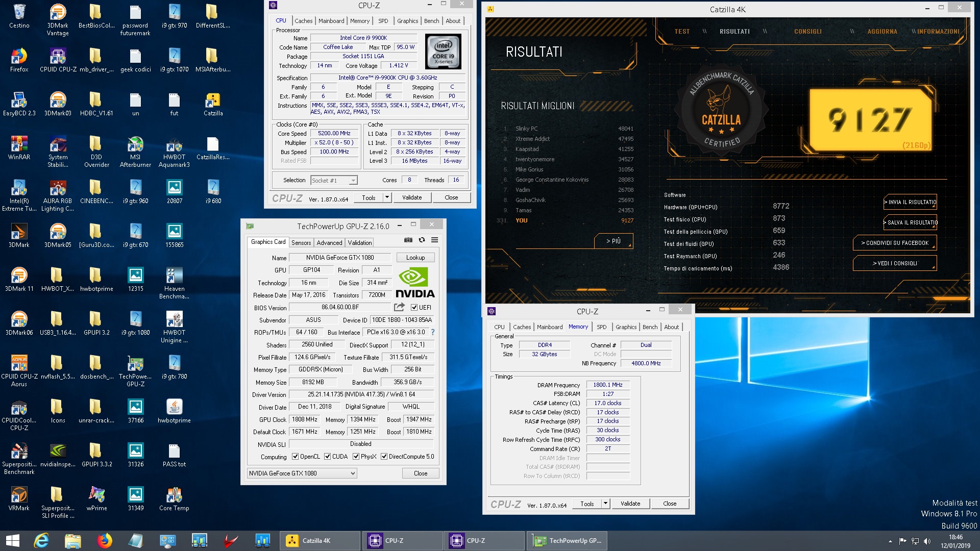Click the BIOS version share/export icon

pyautogui.click(x=399, y=307)
